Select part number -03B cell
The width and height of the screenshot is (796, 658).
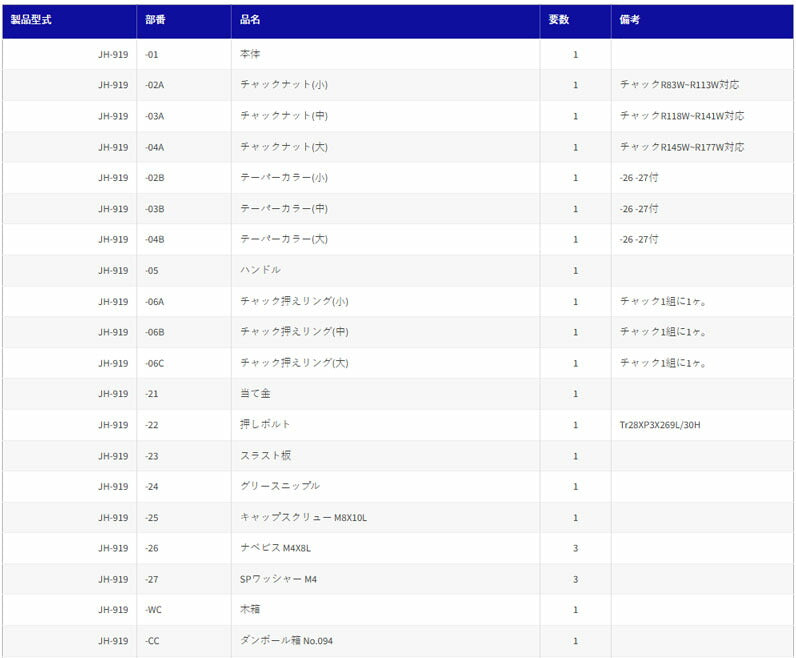[x=184, y=209]
